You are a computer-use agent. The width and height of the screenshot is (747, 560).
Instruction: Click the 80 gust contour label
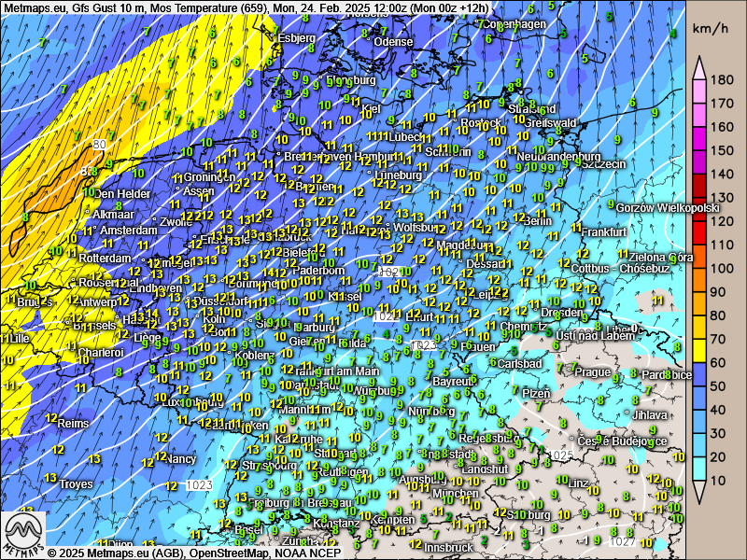tap(99, 145)
